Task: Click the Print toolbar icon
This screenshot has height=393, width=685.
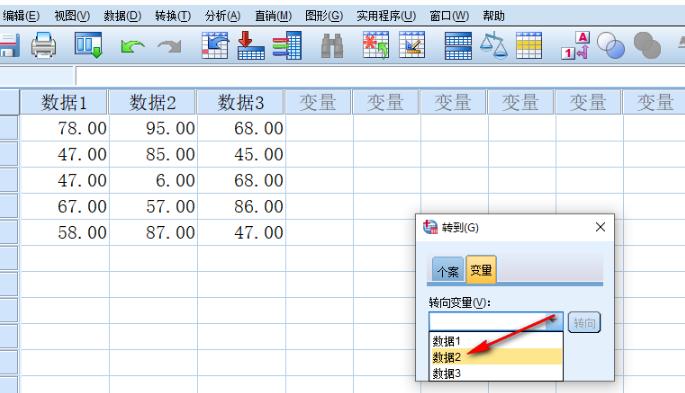Action: (x=44, y=45)
